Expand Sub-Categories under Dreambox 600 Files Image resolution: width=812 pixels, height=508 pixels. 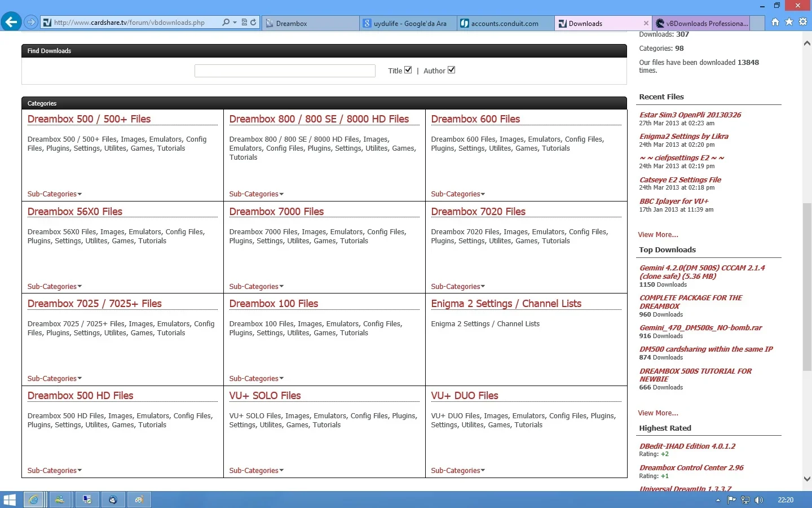coord(458,194)
